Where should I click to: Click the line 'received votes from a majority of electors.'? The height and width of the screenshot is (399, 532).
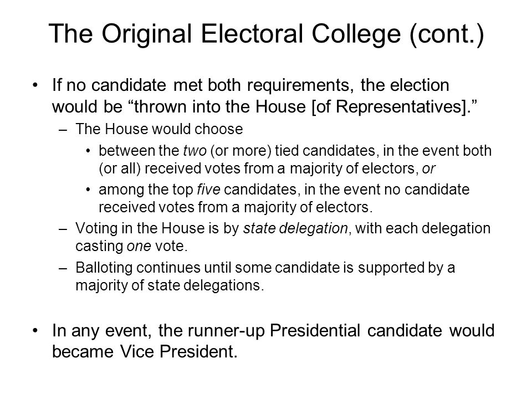click(x=236, y=207)
